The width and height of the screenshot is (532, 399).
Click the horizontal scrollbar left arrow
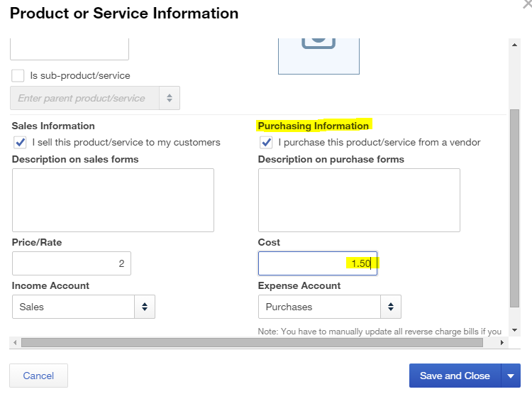point(15,343)
